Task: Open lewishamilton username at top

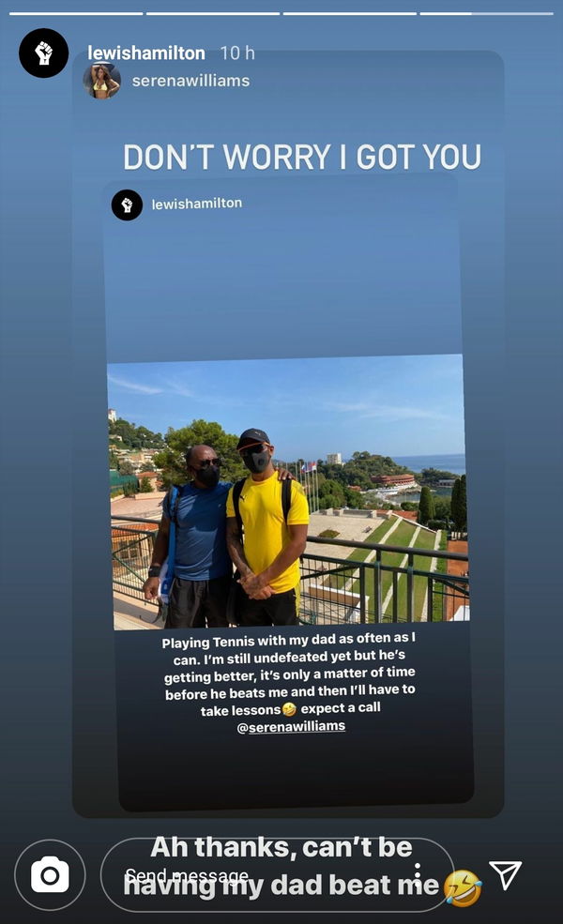Action: point(146,53)
